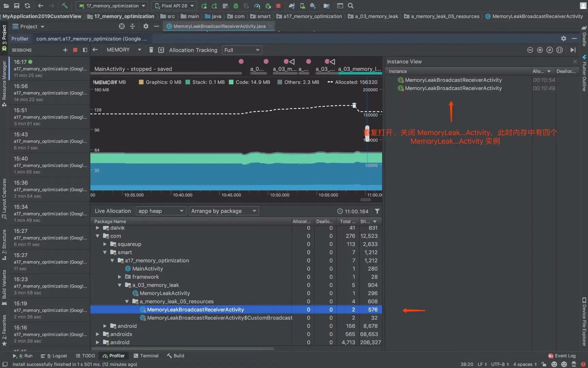Close MemoryLeakBroadcastReceiverActivity.java editor tab
Image resolution: width=588 pixels, height=368 pixels.
coord(270,26)
